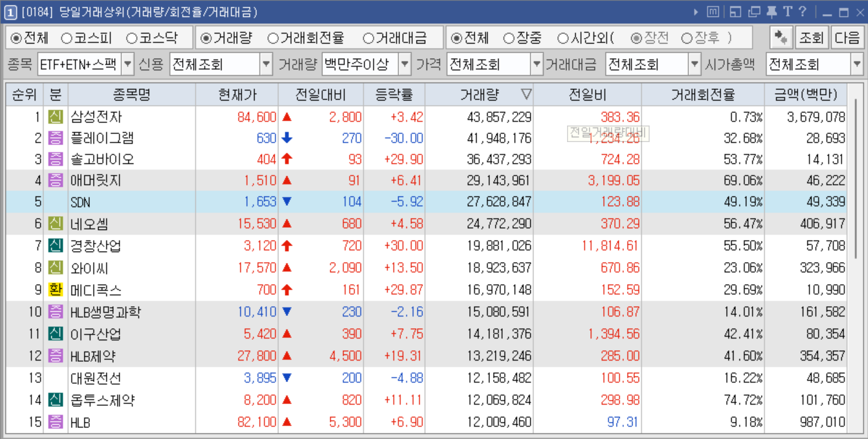Open the 거래대금 전체조회 dropdown

[x=694, y=64]
